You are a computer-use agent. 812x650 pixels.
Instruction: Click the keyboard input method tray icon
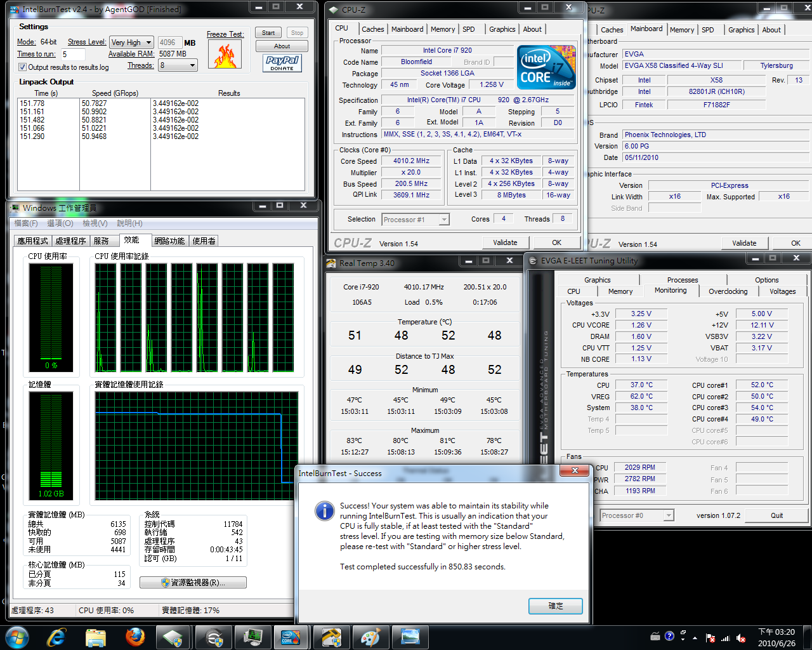click(x=655, y=636)
